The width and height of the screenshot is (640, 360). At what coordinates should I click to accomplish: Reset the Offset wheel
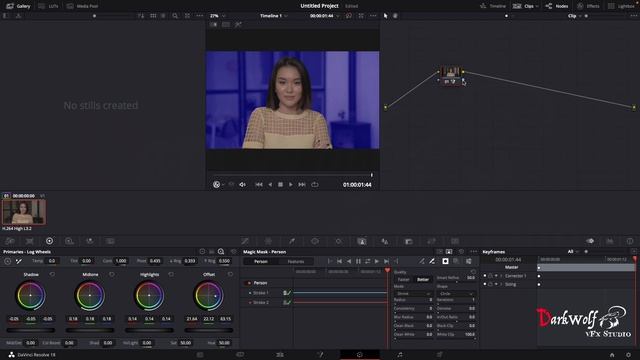tap(230, 275)
